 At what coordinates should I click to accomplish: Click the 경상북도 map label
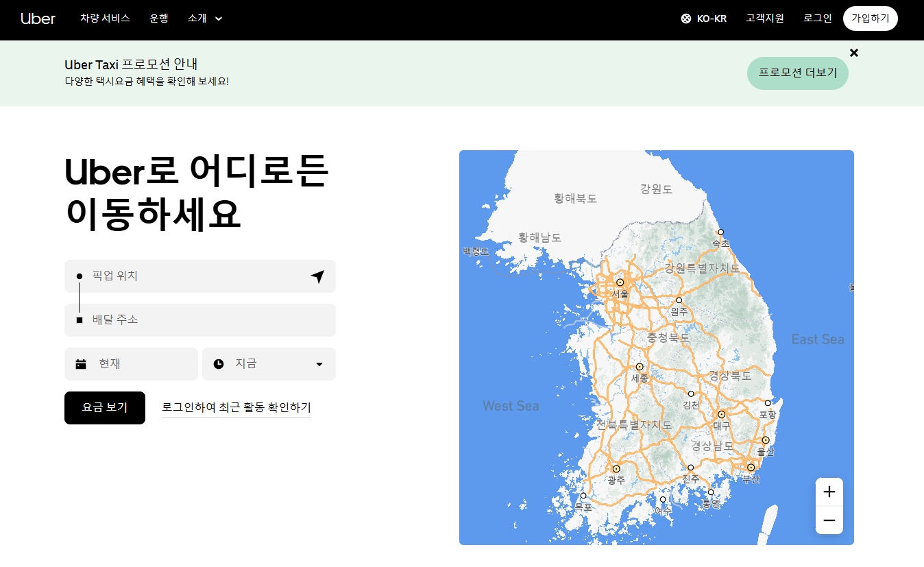730,376
